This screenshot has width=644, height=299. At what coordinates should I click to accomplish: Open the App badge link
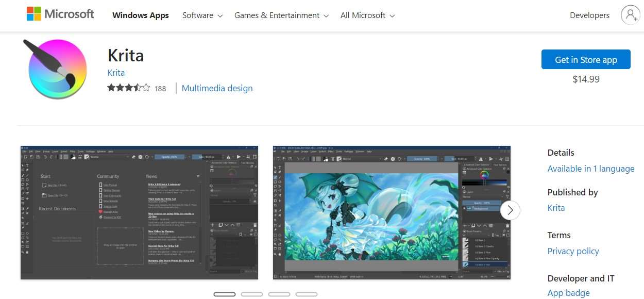tap(568, 293)
